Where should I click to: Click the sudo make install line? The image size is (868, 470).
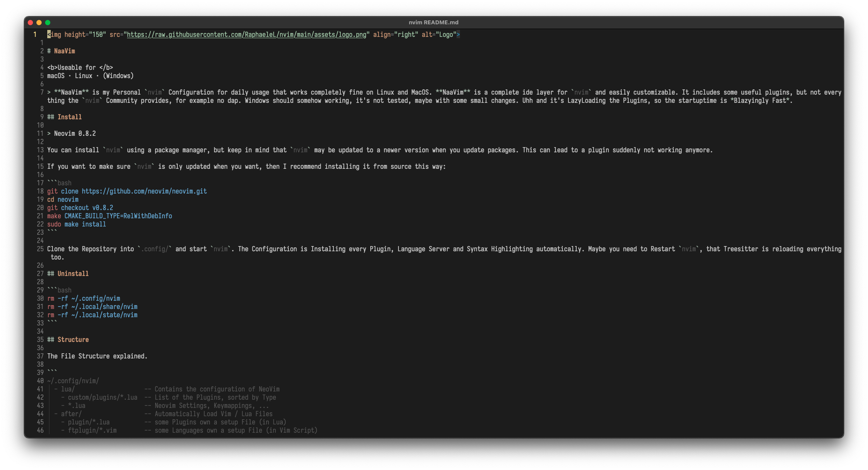coord(77,224)
